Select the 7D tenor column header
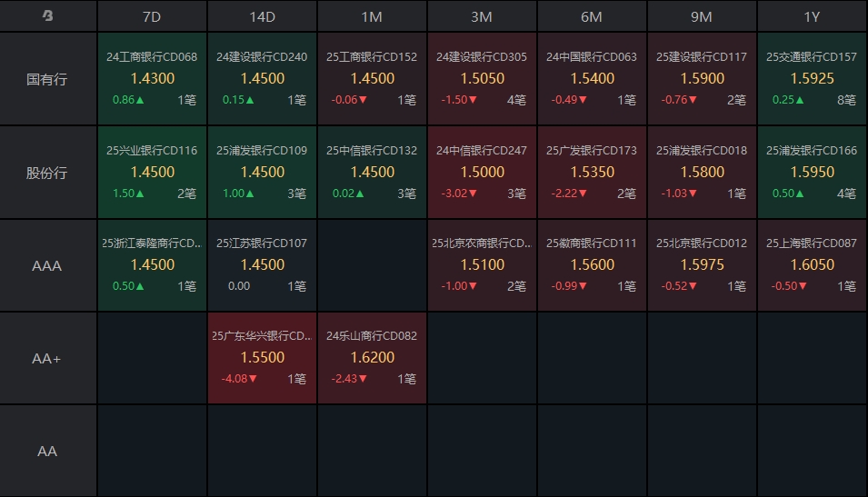This screenshot has width=868, height=497. coord(152,16)
